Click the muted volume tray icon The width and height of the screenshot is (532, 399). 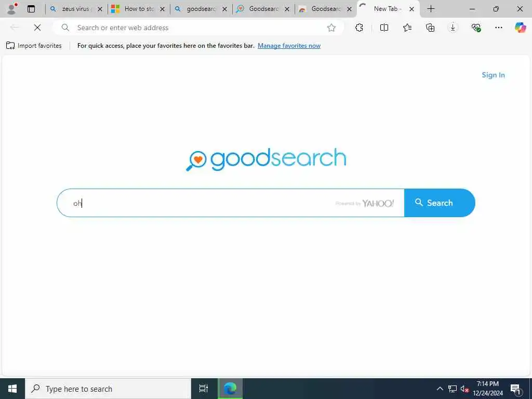tap(464, 389)
